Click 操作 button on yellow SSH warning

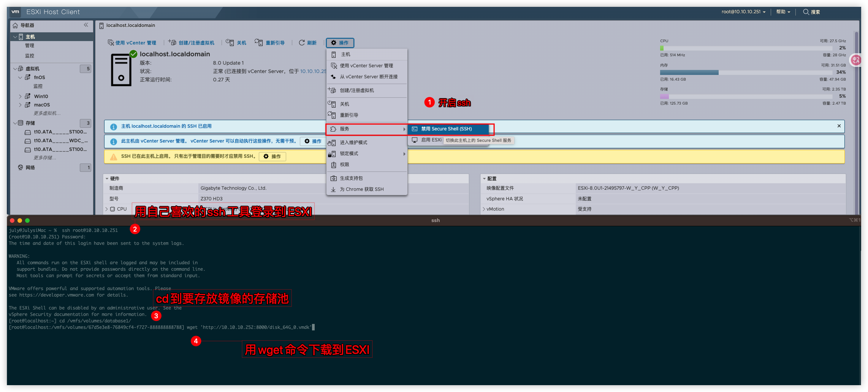pos(272,156)
